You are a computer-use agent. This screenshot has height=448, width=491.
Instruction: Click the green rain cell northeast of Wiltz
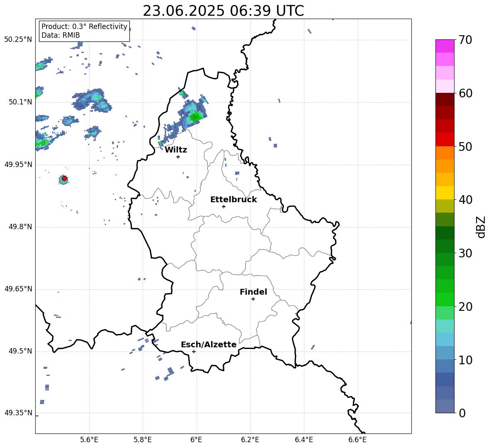click(196, 117)
